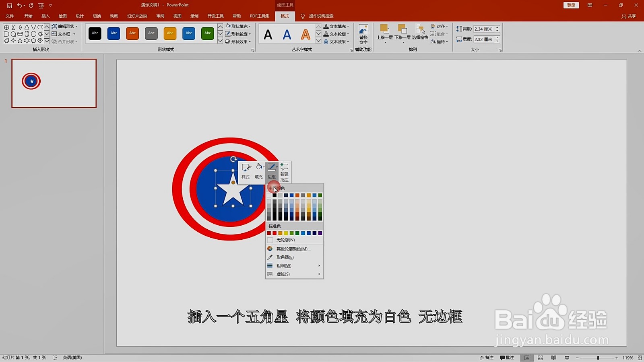The width and height of the screenshot is (644, 362).
Task: Click 备注 (Notes) in the status bar
Action: [487, 358]
